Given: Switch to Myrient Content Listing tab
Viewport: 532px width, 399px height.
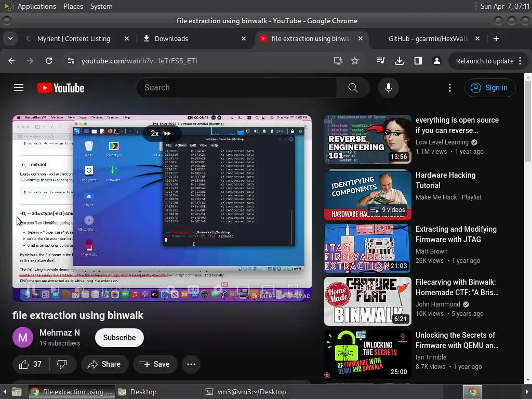Looking at the screenshot, I should 74,38.
